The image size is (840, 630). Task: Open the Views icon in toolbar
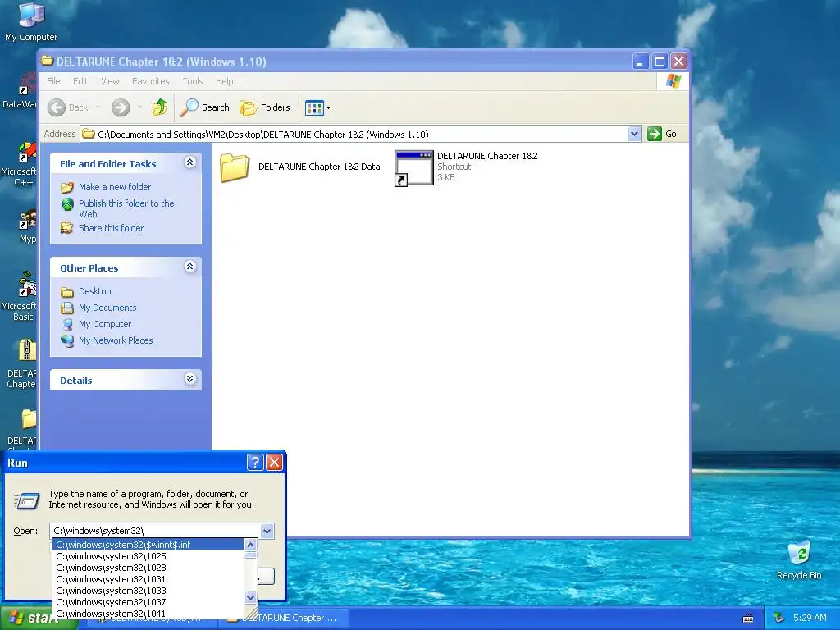[314, 107]
